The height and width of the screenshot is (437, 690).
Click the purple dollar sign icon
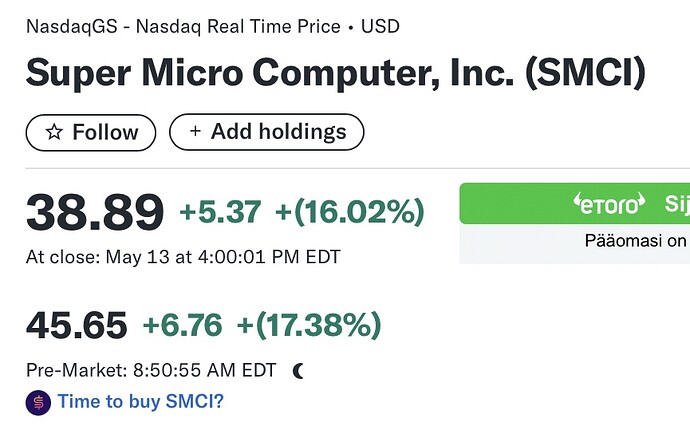(38, 403)
